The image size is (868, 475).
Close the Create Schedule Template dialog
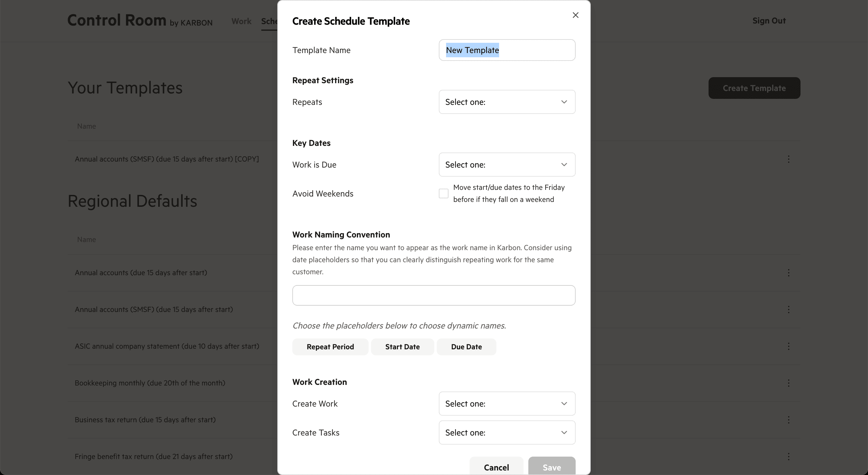tap(575, 15)
